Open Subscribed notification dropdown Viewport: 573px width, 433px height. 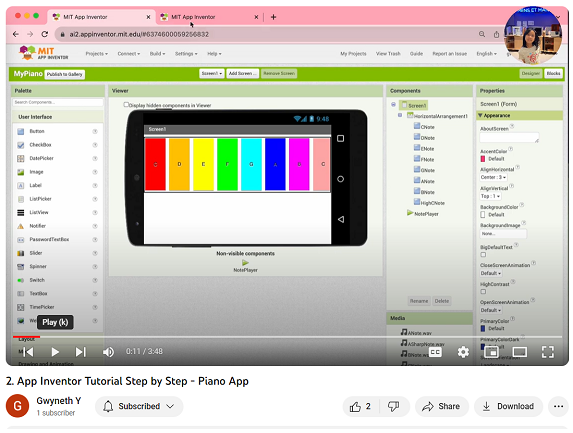(139, 406)
